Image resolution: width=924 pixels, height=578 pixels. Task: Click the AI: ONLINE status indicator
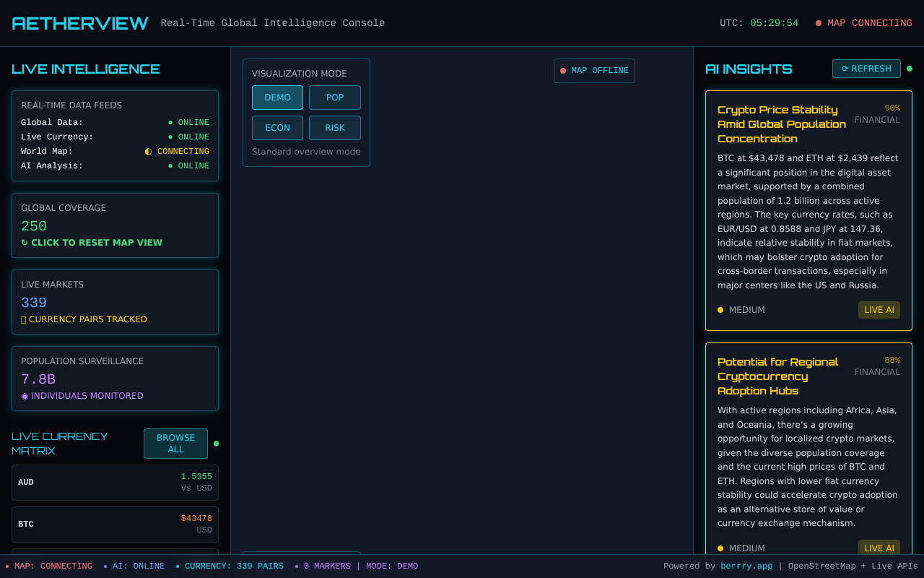tap(137, 566)
